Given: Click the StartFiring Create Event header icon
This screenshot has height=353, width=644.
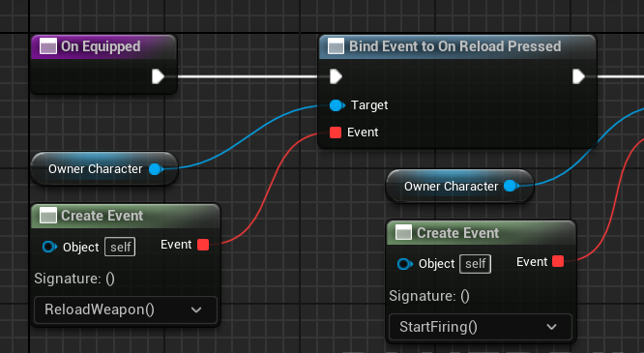Looking at the screenshot, I should (x=403, y=233).
